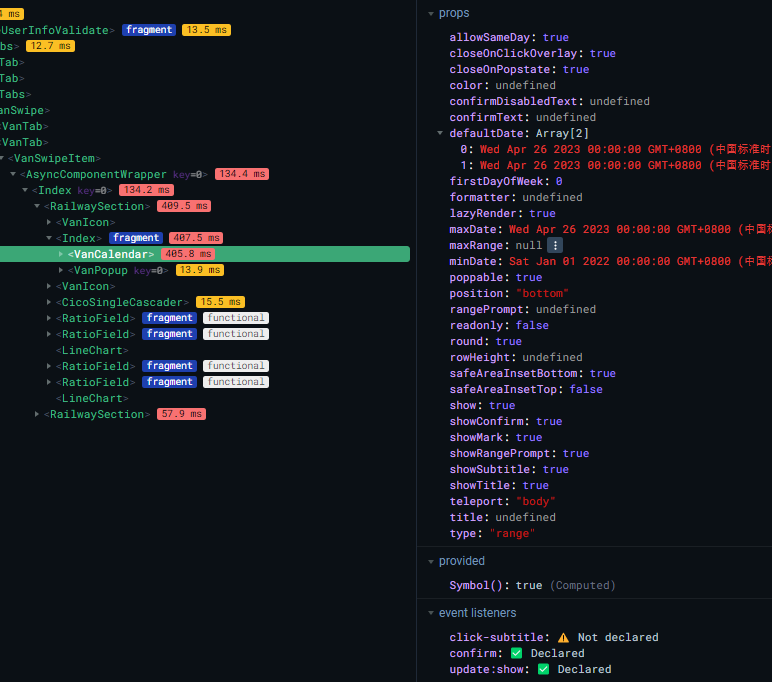Collapse the Index fragment 407.5 ms node

click(x=49, y=238)
